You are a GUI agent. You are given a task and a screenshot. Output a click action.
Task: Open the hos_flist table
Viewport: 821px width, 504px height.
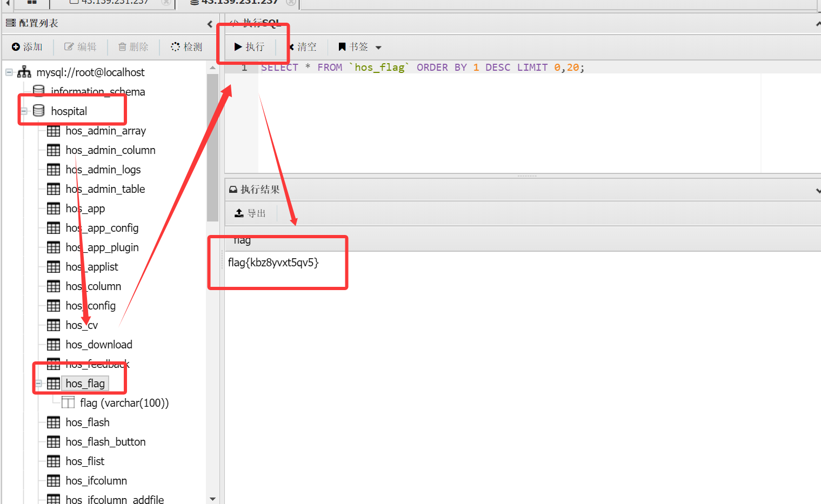[x=85, y=461]
